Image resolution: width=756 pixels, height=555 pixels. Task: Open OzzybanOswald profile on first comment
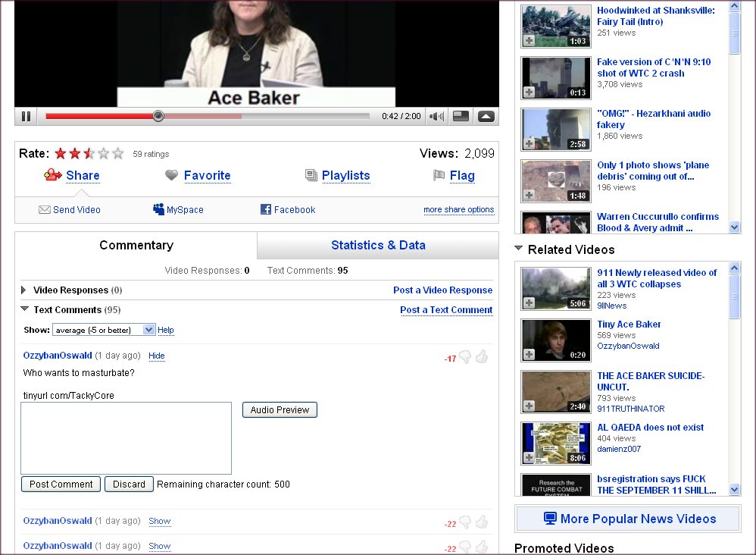(x=58, y=355)
